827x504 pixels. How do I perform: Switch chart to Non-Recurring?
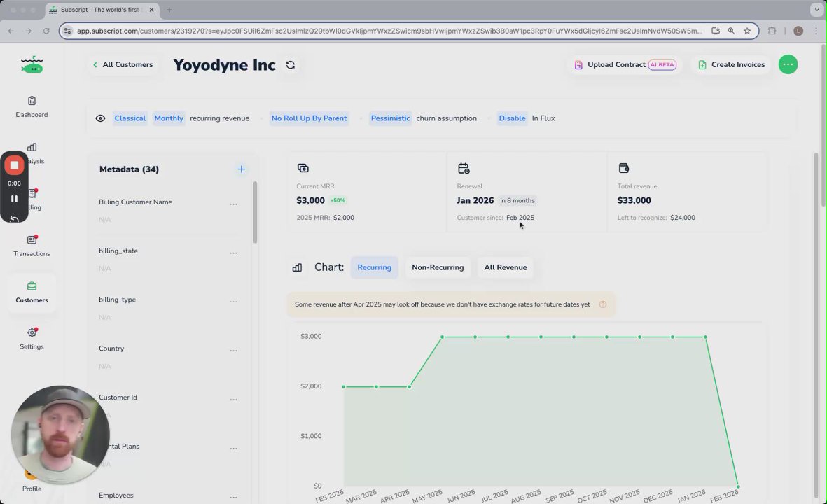(x=438, y=267)
